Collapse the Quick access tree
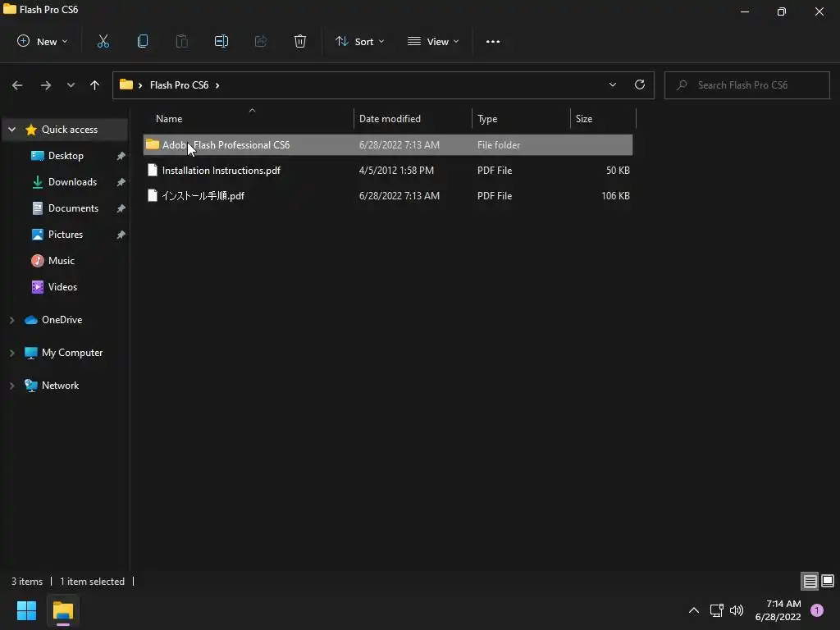Image resolution: width=840 pixels, height=630 pixels. (x=11, y=130)
